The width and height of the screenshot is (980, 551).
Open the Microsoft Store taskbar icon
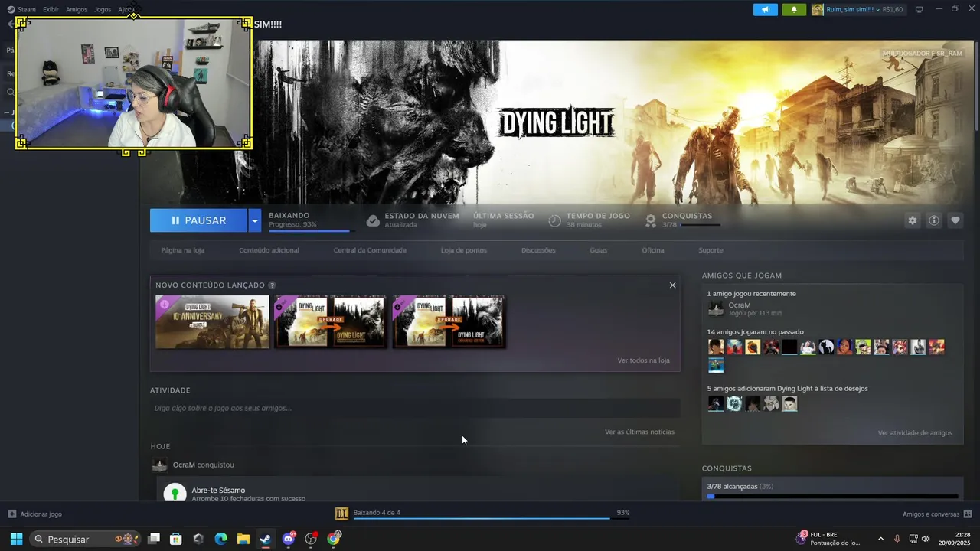pos(175,539)
